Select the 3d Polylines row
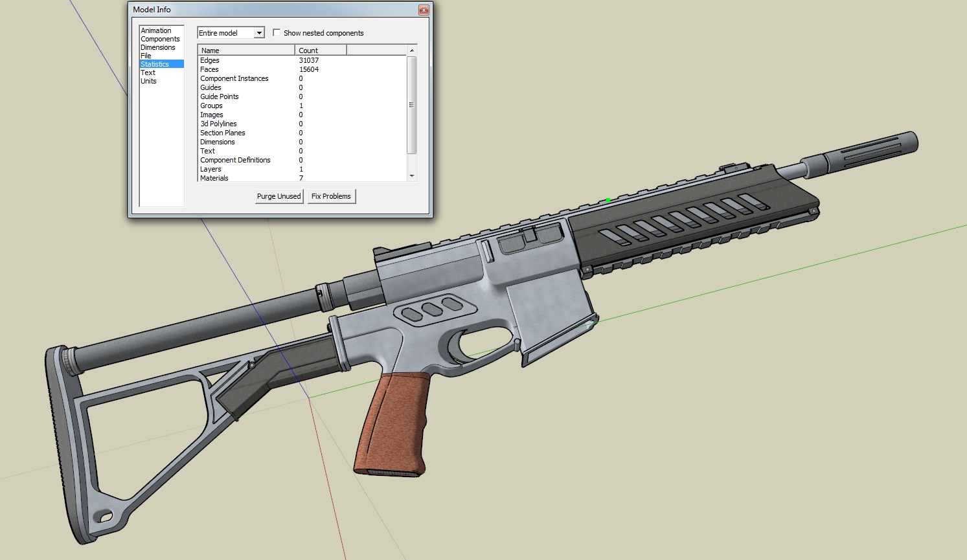 (302, 124)
